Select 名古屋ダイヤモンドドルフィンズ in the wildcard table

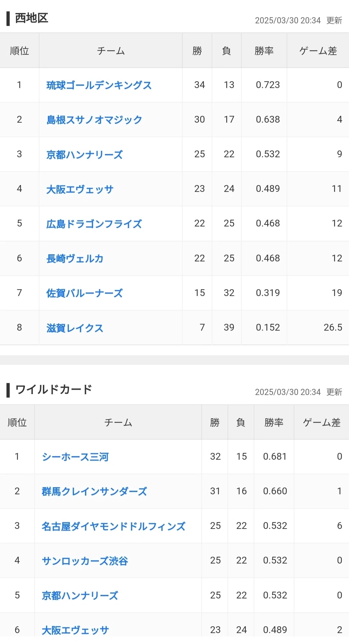tap(114, 526)
